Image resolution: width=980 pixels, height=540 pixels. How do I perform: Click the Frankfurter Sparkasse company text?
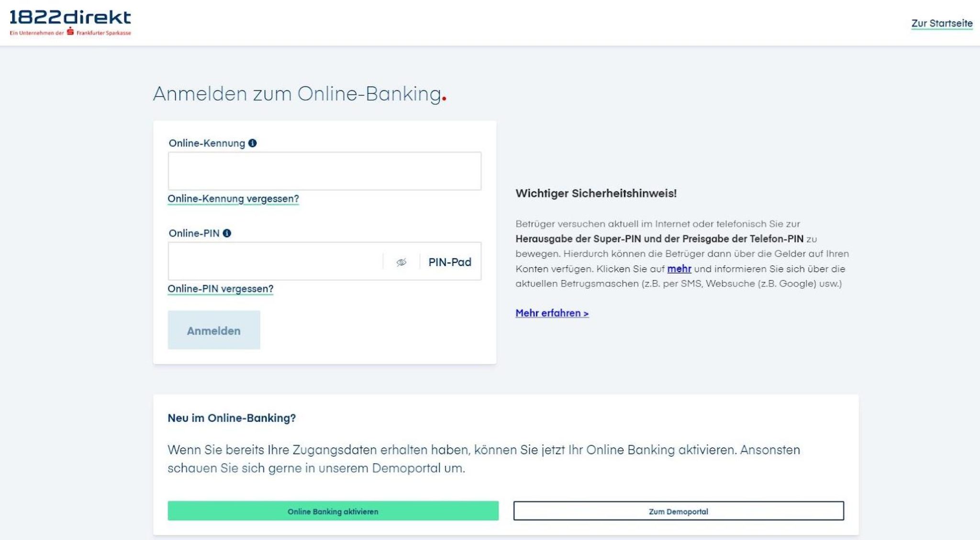(103, 34)
